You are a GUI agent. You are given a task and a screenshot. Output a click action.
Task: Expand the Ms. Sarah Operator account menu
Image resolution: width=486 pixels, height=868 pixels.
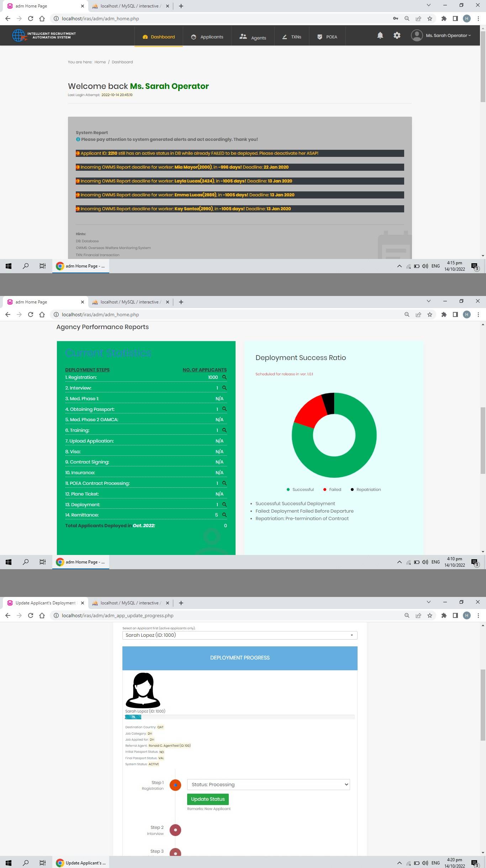pyautogui.click(x=448, y=36)
